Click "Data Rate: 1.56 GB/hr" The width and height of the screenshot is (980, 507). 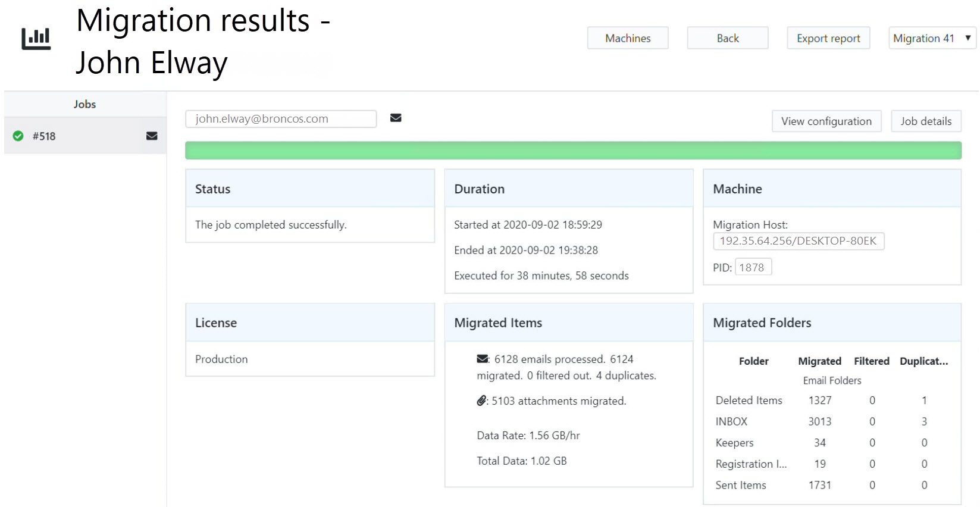[528, 436]
